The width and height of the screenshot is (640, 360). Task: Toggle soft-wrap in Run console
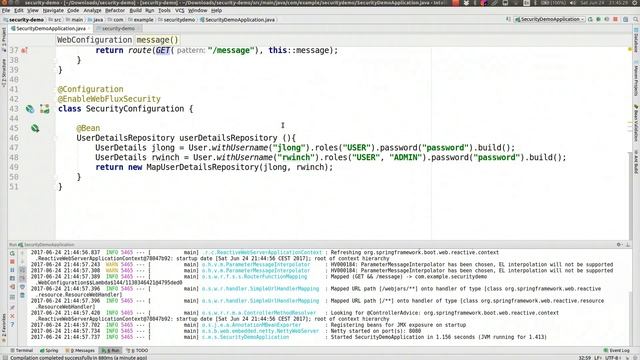[x=22, y=270]
